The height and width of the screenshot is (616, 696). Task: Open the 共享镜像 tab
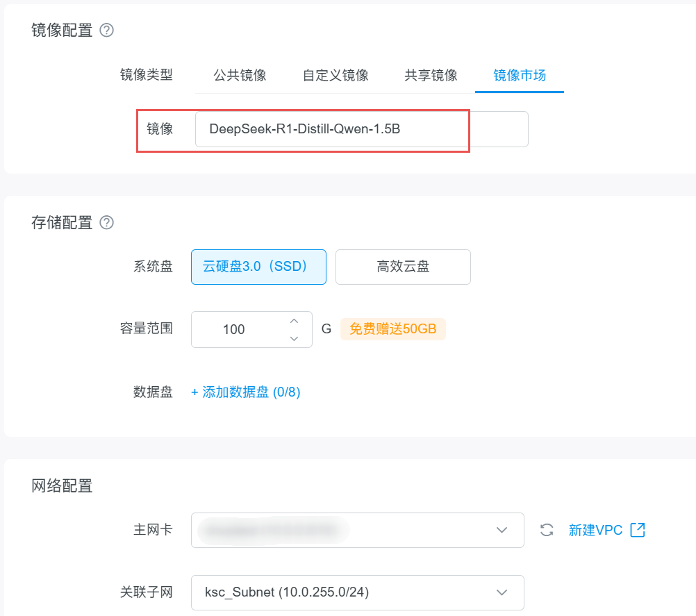431,75
